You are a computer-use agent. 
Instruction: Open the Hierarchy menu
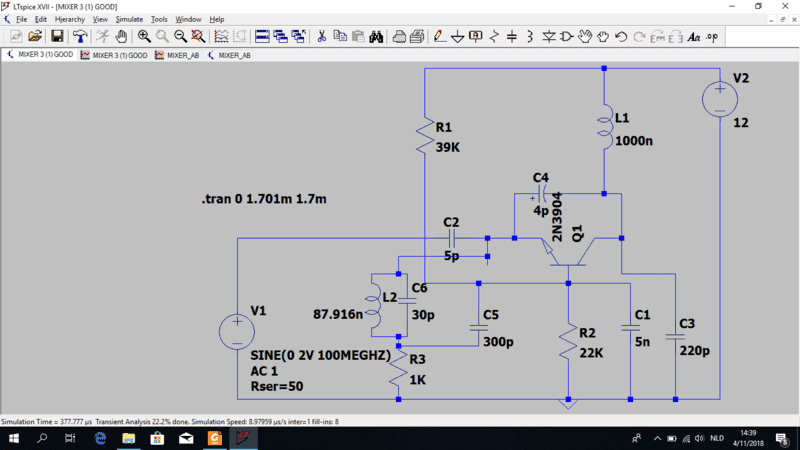click(70, 19)
